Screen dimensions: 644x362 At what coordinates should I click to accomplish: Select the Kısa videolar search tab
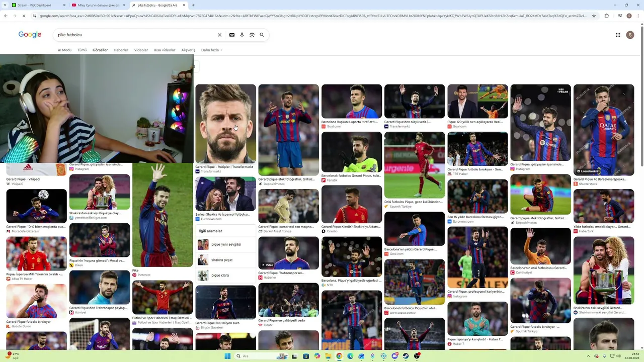click(x=165, y=50)
